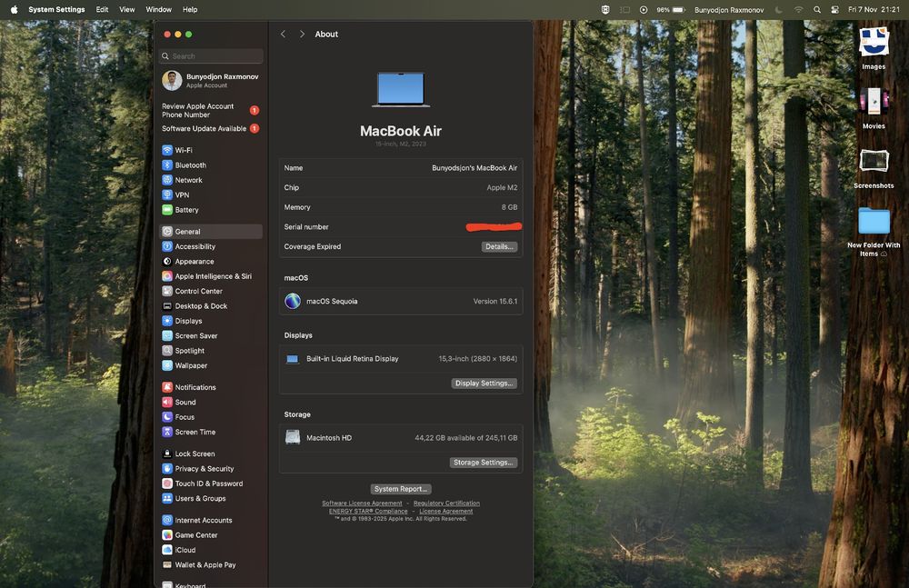Image resolution: width=909 pixels, height=588 pixels.
Task: Open Wallet & Apple Pay icon
Action: point(167,564)
